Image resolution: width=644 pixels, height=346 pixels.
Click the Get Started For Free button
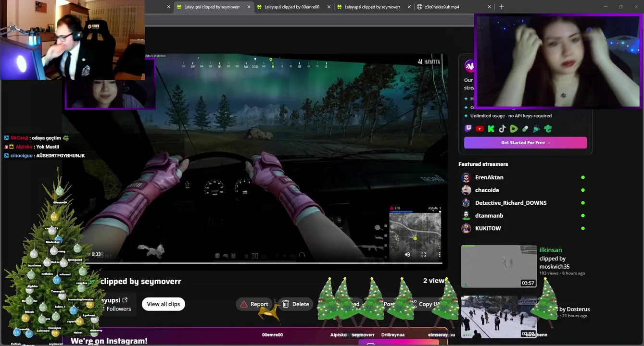525,143
